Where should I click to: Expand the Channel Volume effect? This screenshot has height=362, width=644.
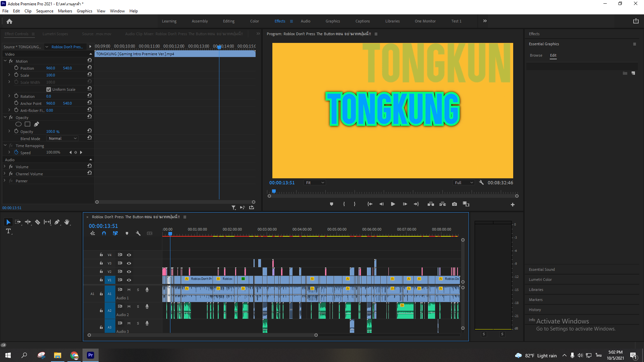(5, 174)
